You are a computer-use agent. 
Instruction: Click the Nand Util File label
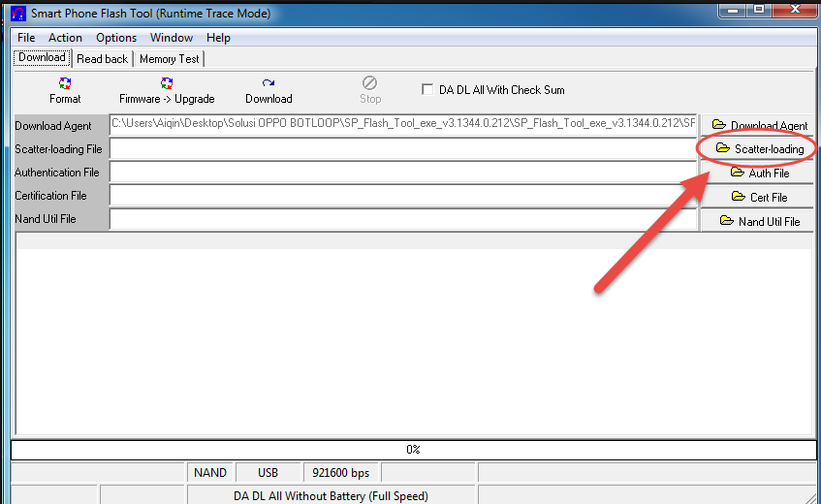45,219
